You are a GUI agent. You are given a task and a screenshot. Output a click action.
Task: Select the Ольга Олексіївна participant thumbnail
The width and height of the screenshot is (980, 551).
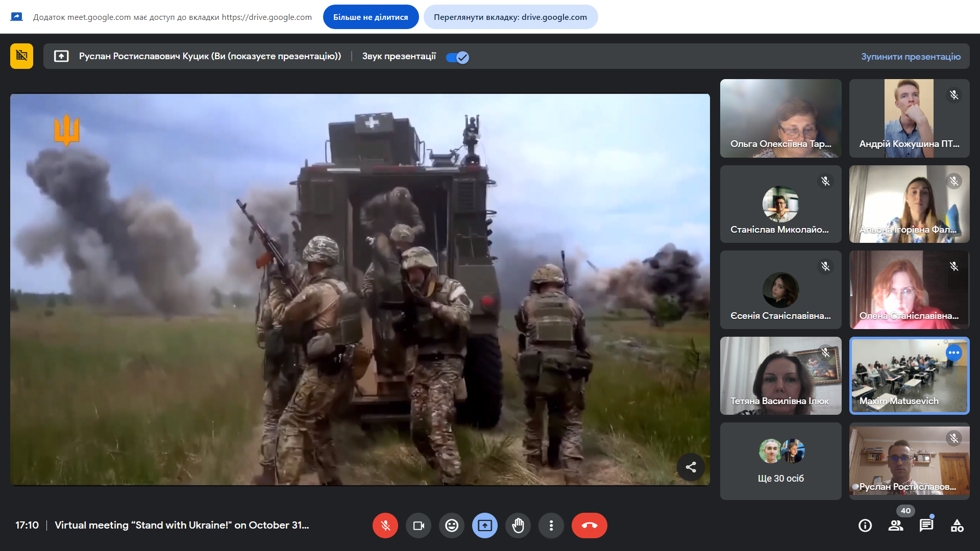(x=780, y=118)
